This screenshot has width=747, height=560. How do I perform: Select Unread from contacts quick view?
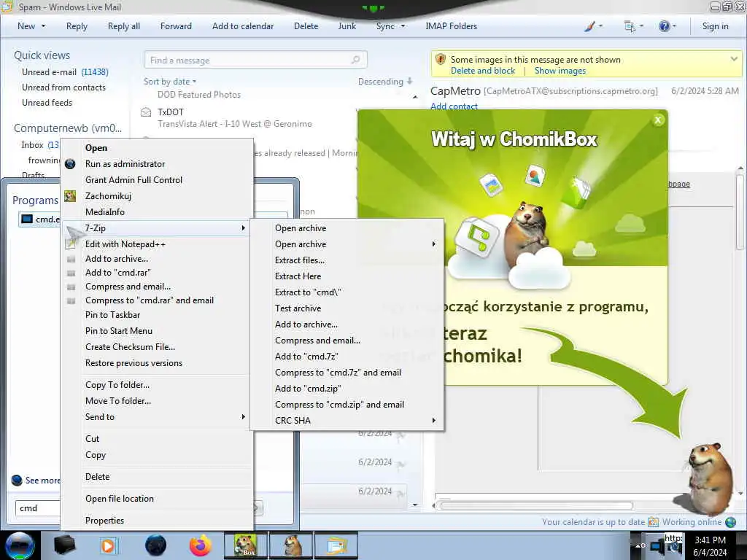click(x=64, y=87)
